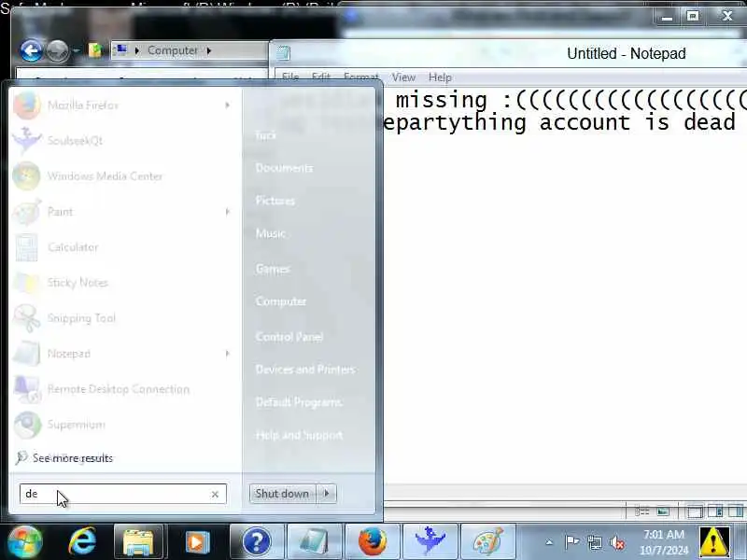Click the Windows Start orb

pyautogui.click(x=25, y=541)
